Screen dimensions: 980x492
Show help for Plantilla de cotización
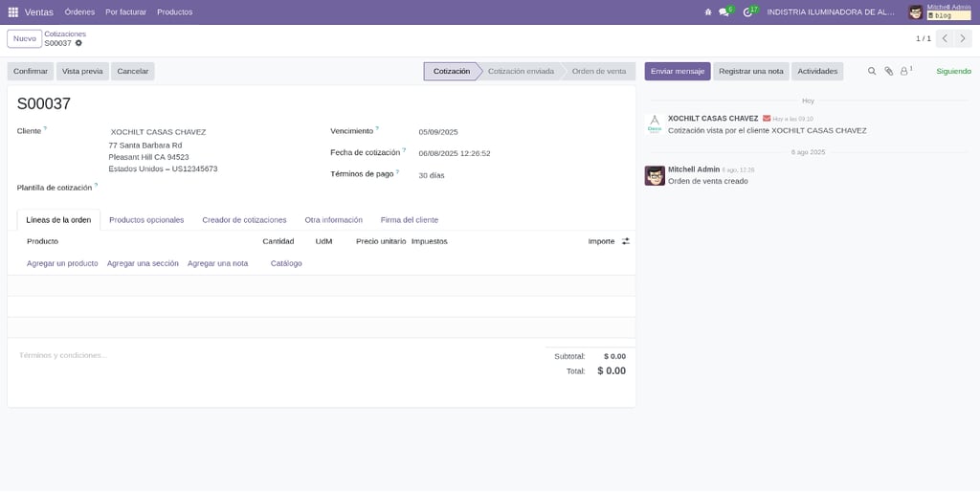pos(97,185)
